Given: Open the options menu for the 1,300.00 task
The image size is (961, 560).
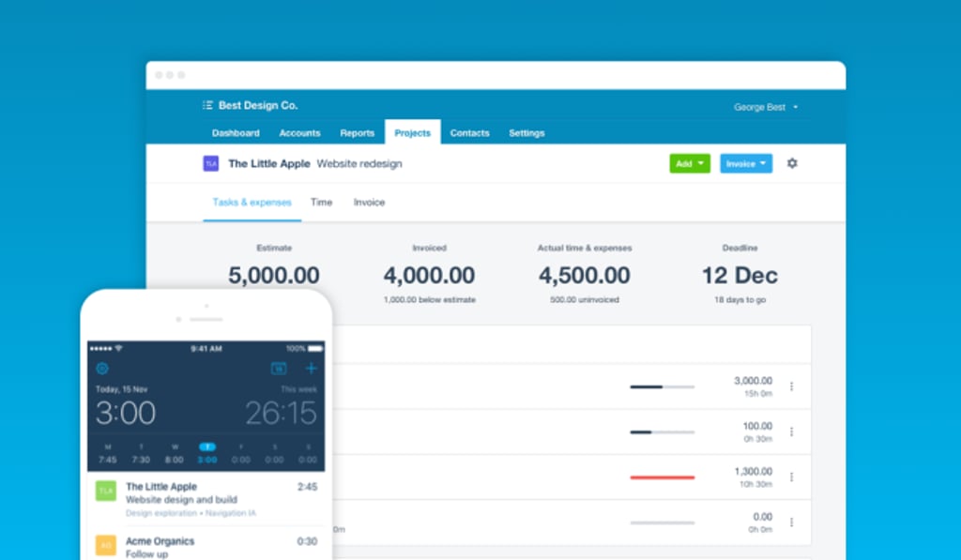Looking at the screenshot, I should (791, 477).
